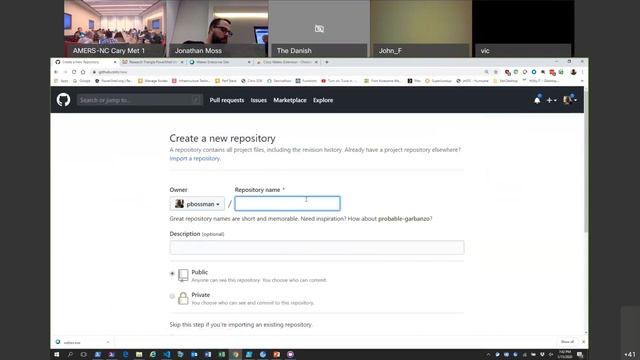This screenshot has width=640, height=360.
Task: Expand the plus create-new menu in GitHub header
Action: tap(551, 100)
